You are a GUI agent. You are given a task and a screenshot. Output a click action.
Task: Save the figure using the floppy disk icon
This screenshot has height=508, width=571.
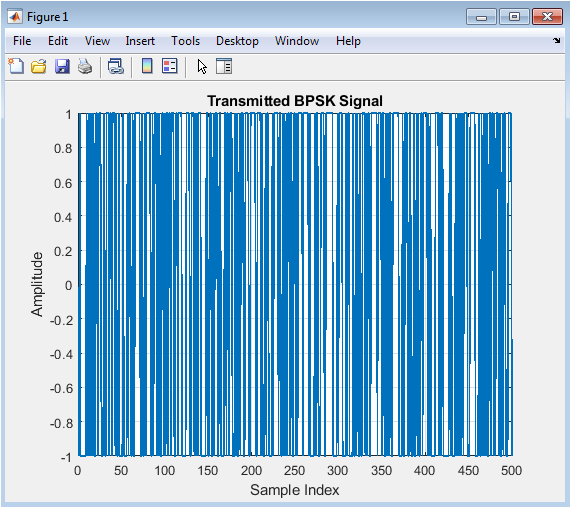pos(62,67)
